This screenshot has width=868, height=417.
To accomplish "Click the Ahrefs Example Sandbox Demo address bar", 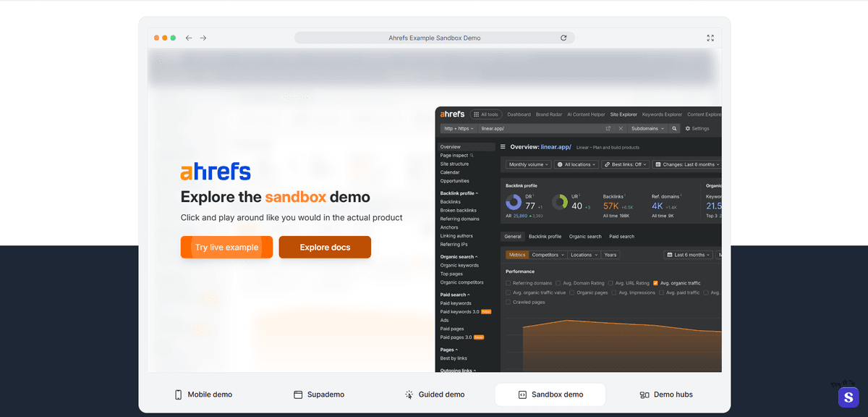I will [x=435, y=38].
